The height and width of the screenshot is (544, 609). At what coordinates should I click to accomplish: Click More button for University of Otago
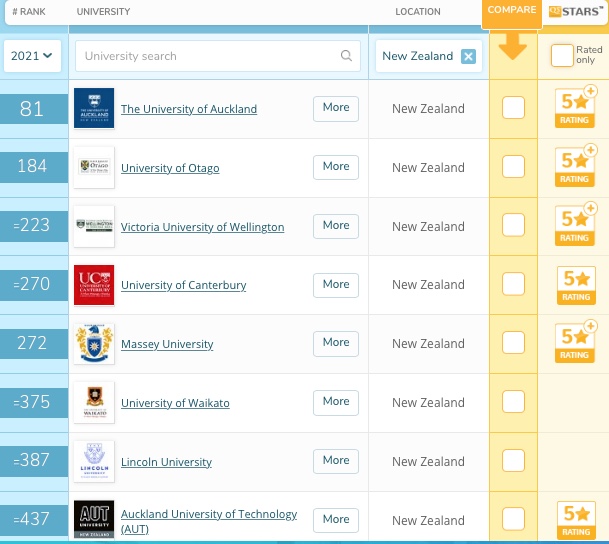click(x=336, y=167)
